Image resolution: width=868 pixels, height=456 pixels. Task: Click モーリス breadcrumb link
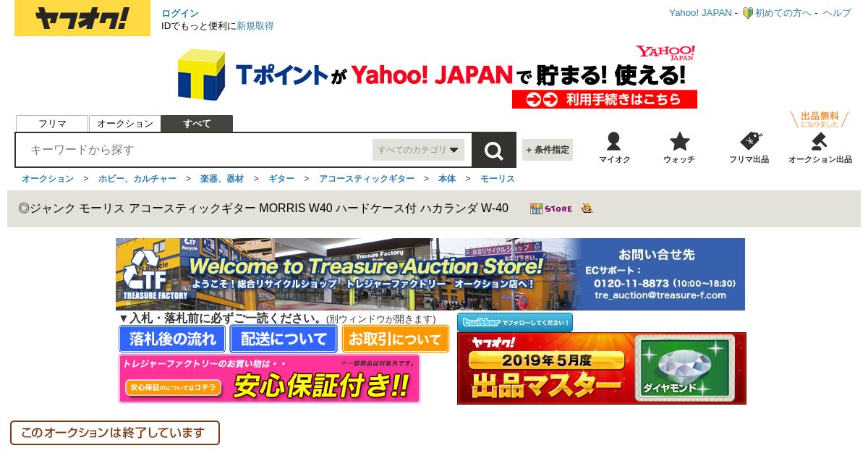point(498,179)
